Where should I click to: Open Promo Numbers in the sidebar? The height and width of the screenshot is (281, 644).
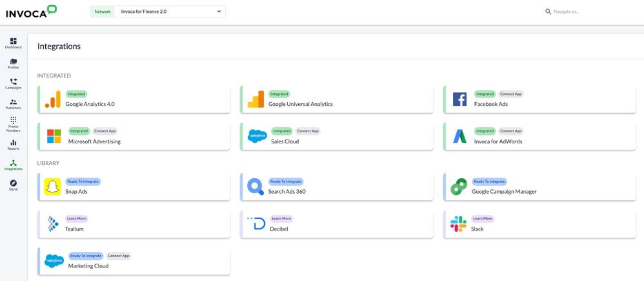click(14, 124)
